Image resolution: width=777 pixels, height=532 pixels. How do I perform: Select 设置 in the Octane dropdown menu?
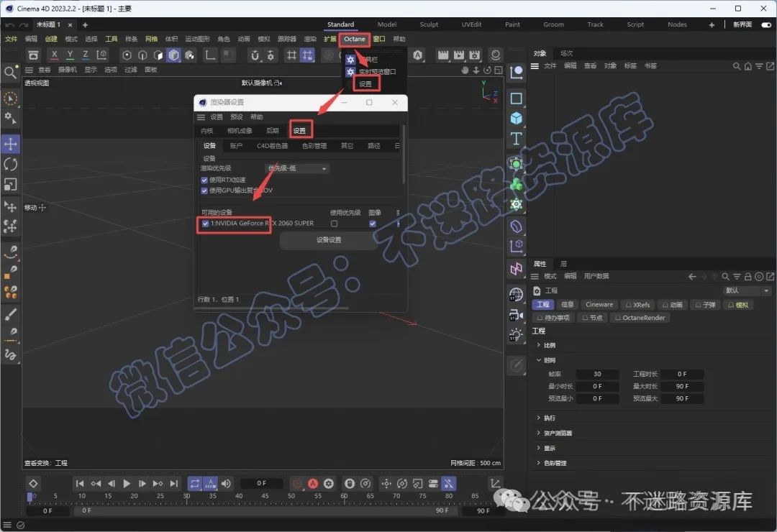point(365,84)
